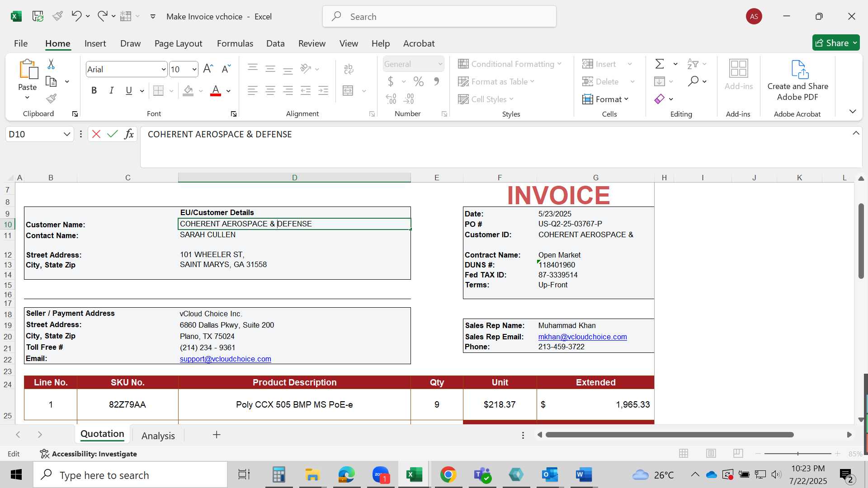Toggle Bold formatting

click(94, 91)
